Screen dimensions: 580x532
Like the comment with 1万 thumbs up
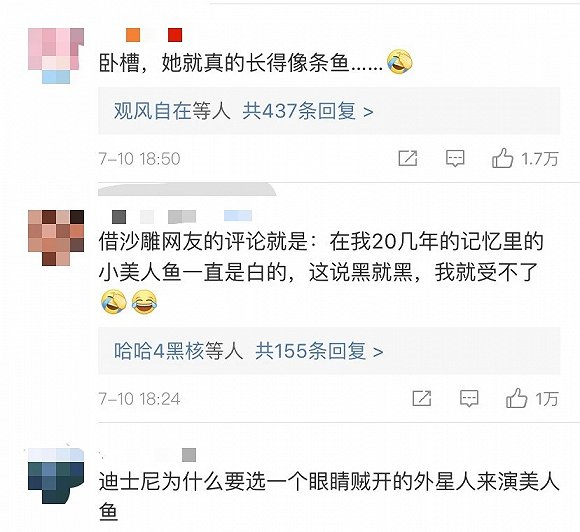516,398
